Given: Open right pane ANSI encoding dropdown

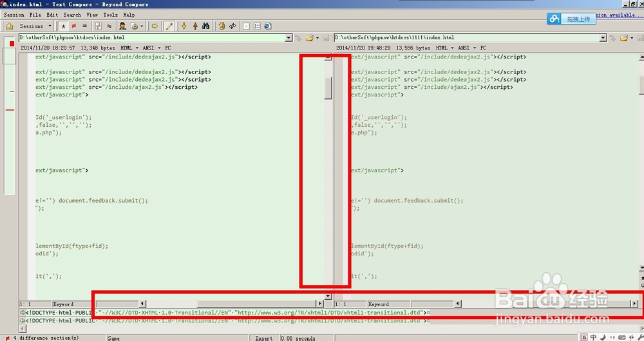Looking at the screenshot, I should pyautogui.click(x=466, y=48).
